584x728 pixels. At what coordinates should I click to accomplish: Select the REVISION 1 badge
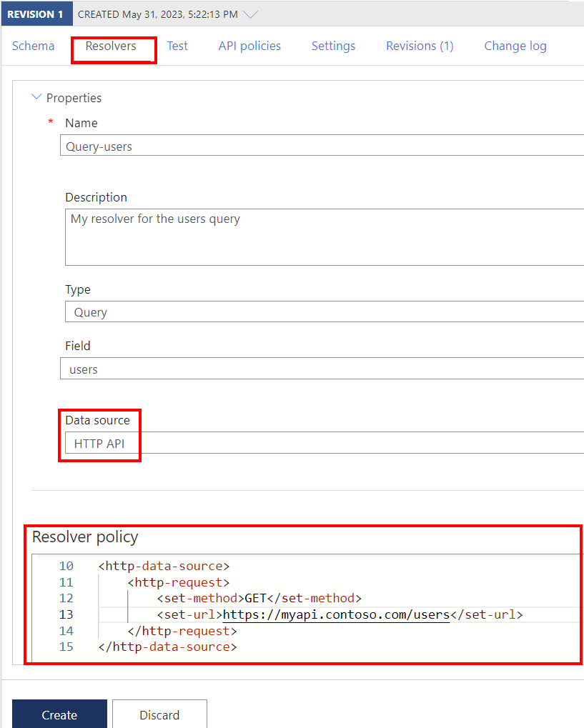point(36,14)
